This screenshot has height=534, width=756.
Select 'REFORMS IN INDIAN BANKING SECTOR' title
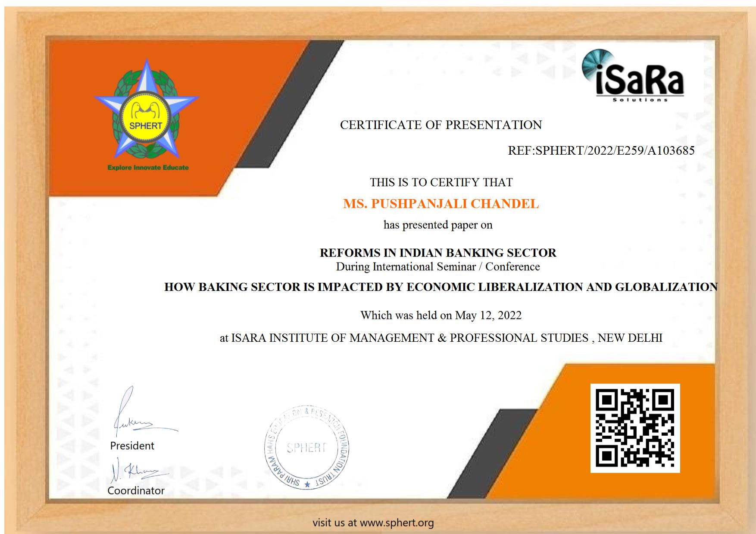(x=438, y=253)
